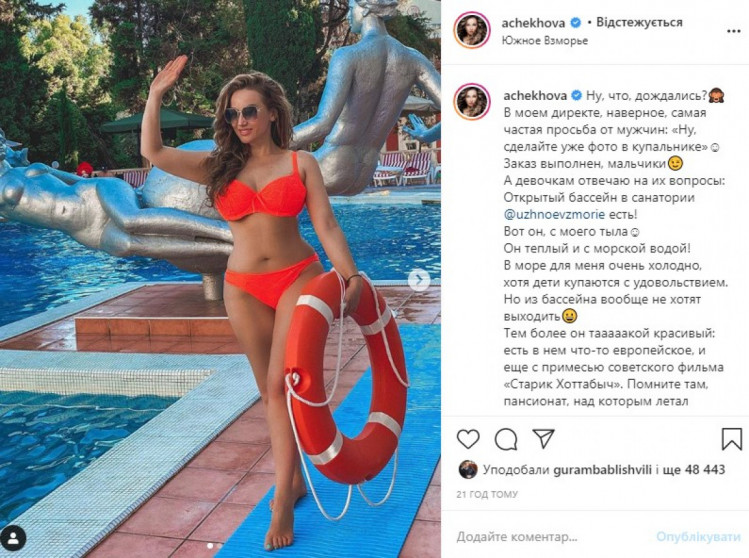749x558 pixels.
Task: Open the @uzhnoevzmorie mention link
Action: 554,215
